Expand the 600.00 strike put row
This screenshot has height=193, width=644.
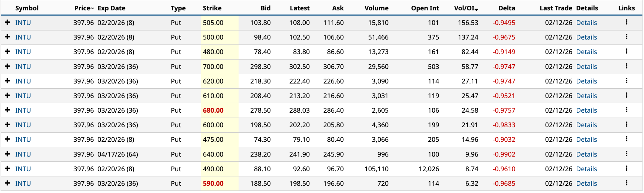[x=8, y=125]
